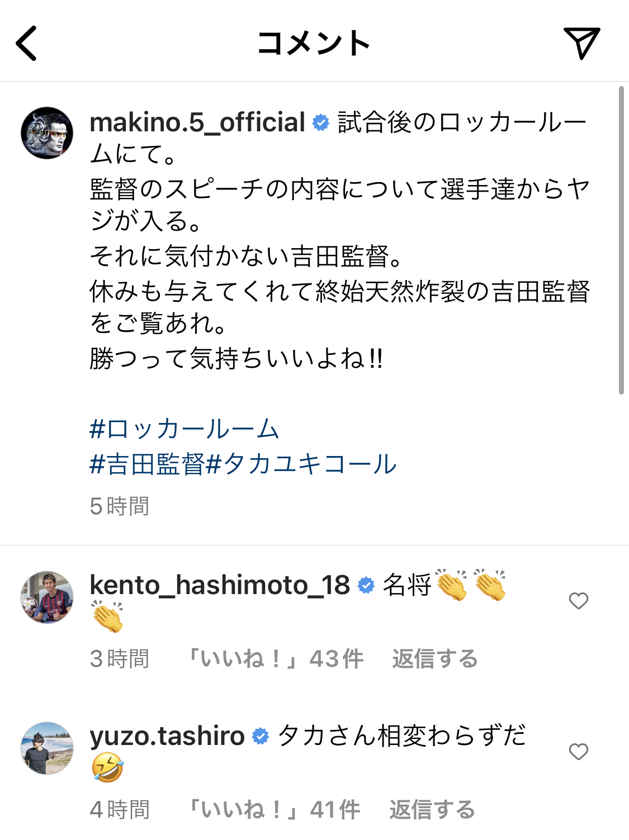Open makino.5_official profile picture
629x840 pixels.
[47, 133]
